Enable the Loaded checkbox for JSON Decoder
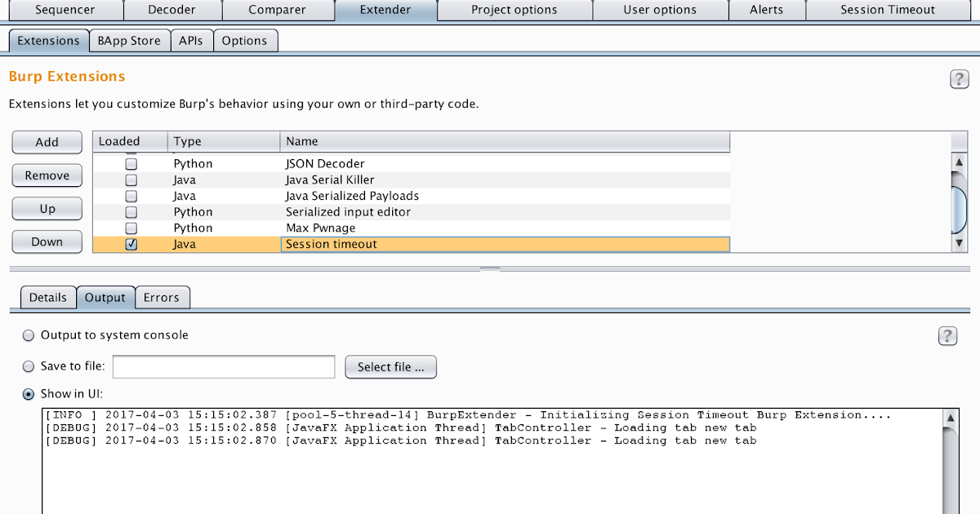 tap(131, 163)
